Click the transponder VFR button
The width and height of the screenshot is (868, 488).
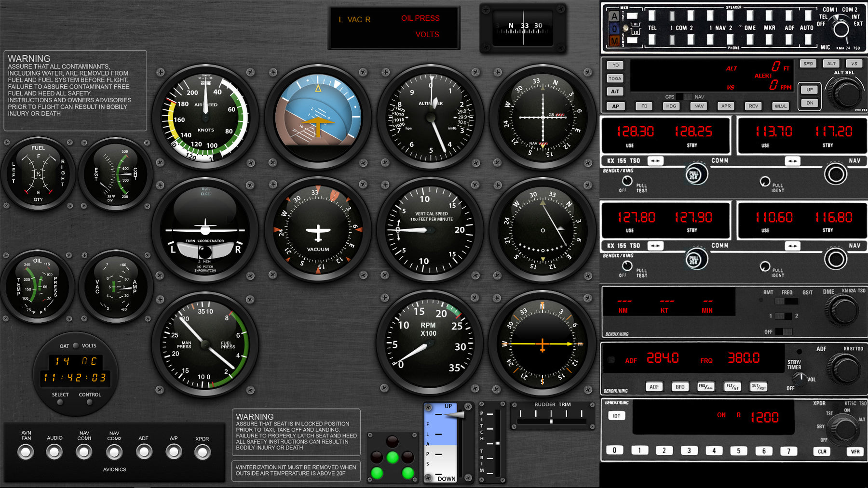(855, 451)
